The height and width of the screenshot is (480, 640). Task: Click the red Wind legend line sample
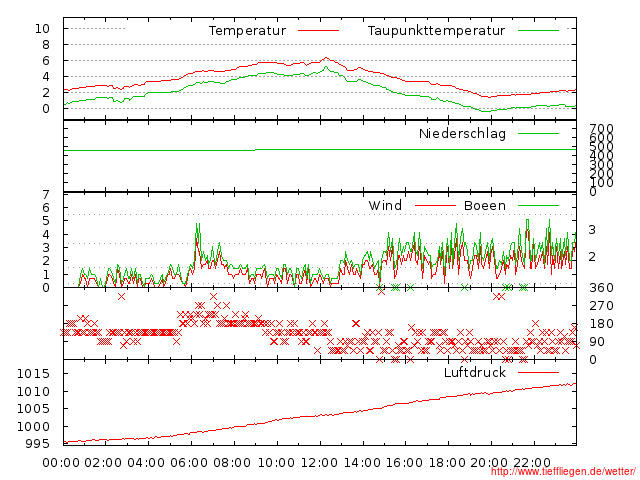[435, 205]
